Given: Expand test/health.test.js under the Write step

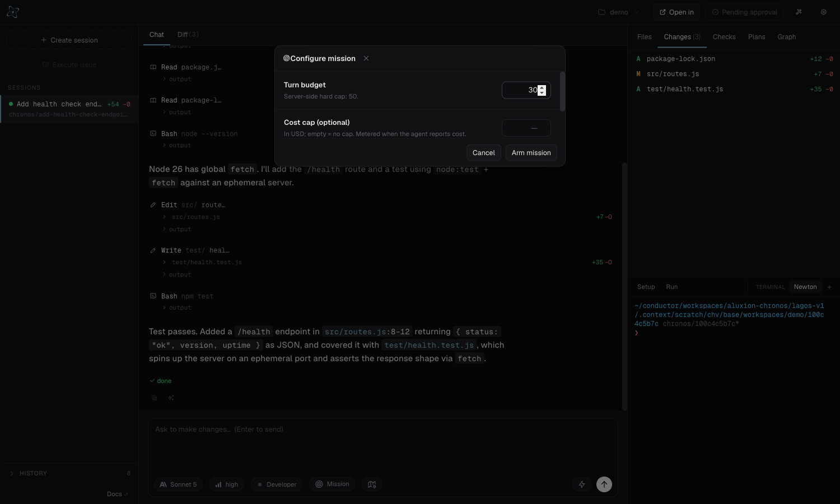Looking at the screenshot, I should point(202,262).
